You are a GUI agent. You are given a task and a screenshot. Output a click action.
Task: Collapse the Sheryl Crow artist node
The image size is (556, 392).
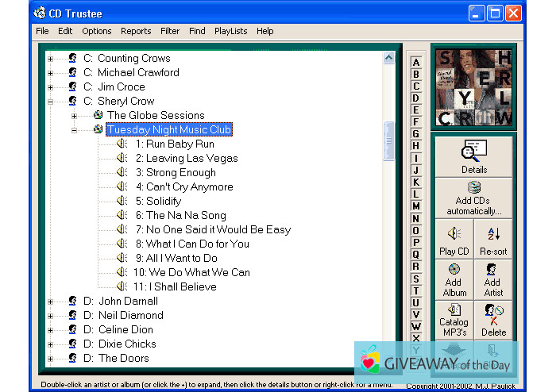[x=51, y=102]
